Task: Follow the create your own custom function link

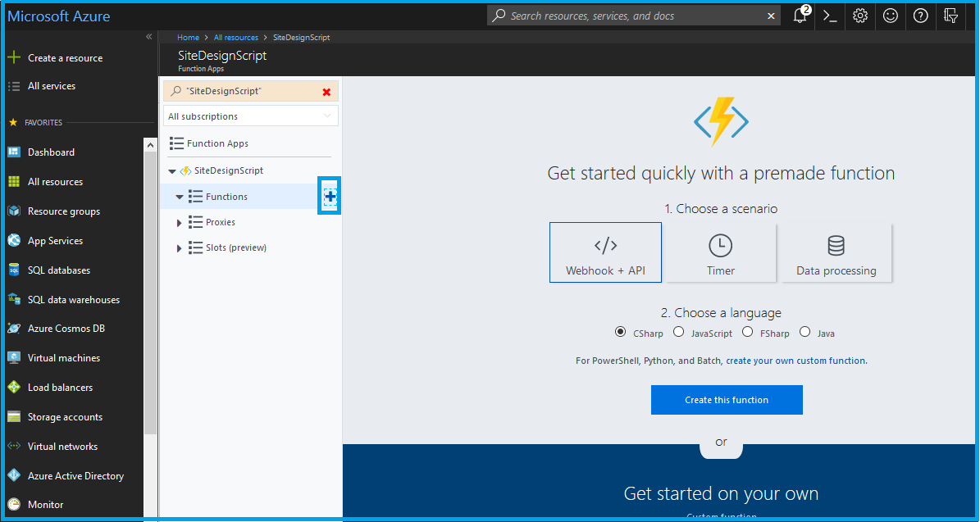Action: click(796, 361)
